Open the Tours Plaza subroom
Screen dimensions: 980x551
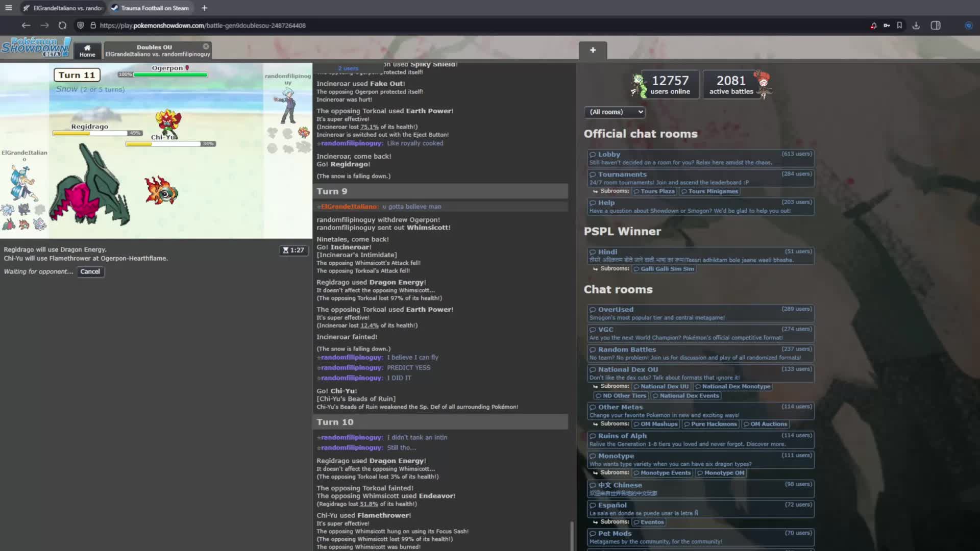click(654, 191)
